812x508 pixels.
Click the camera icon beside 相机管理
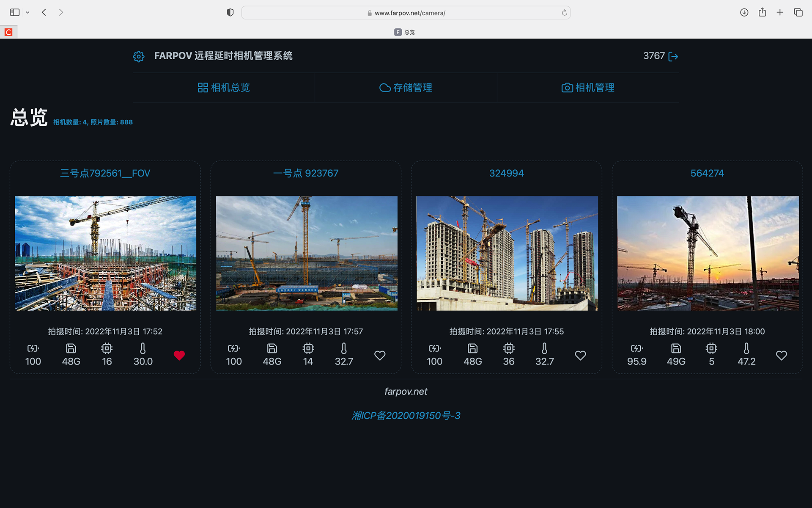coord(567,88)
